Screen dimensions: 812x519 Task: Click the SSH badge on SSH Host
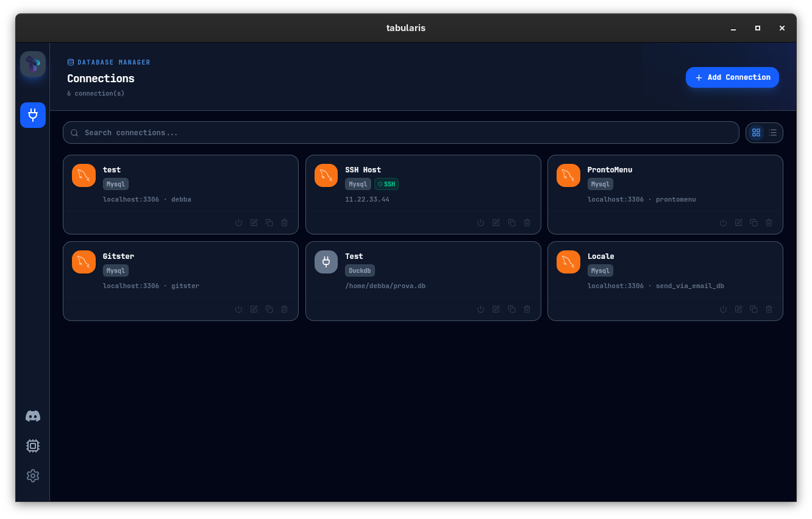pyautogui.click(x=386, y=184)
